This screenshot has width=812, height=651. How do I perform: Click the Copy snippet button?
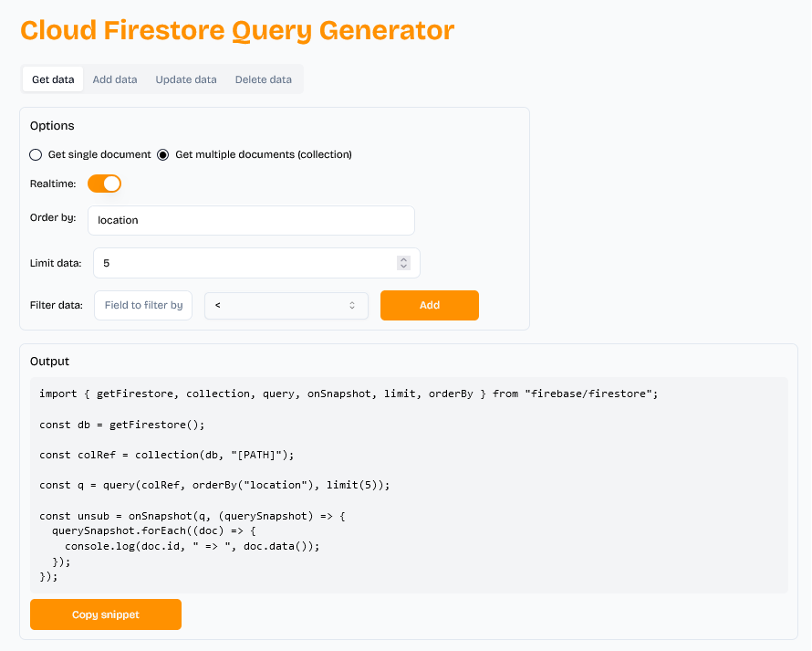coord(106,614)
